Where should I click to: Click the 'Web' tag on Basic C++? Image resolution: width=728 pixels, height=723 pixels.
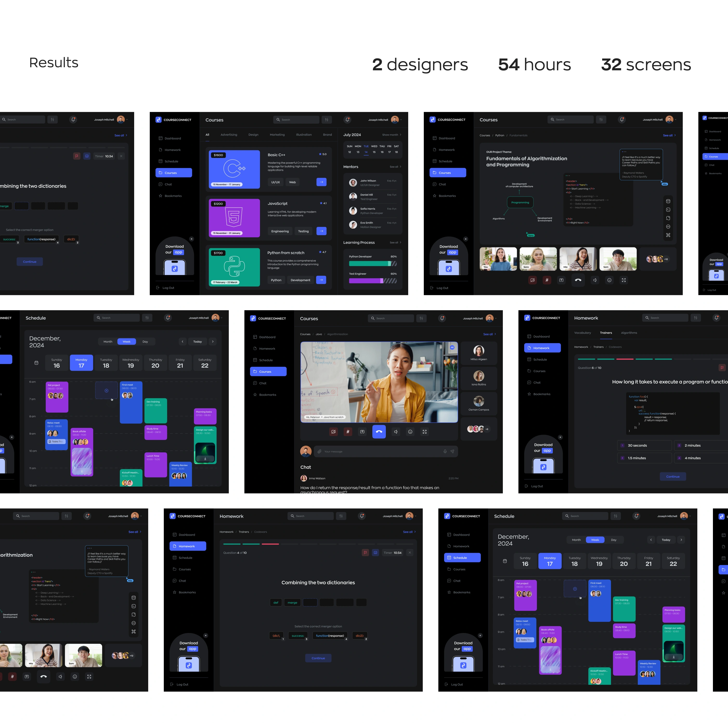(292, 182)
